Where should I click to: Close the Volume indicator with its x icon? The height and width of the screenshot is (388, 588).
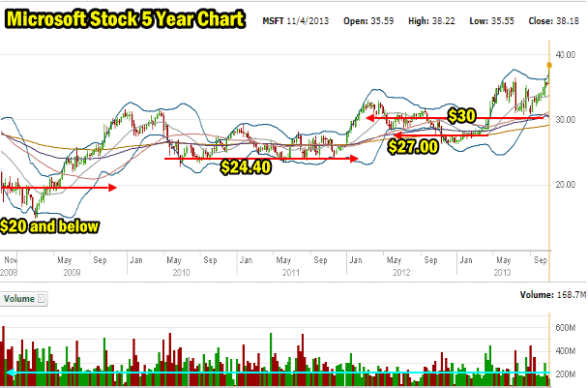click(41, 299)
